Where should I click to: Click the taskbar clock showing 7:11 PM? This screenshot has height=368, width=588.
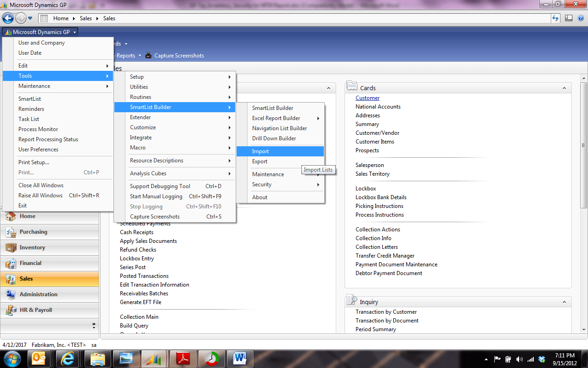pos(565,356)
